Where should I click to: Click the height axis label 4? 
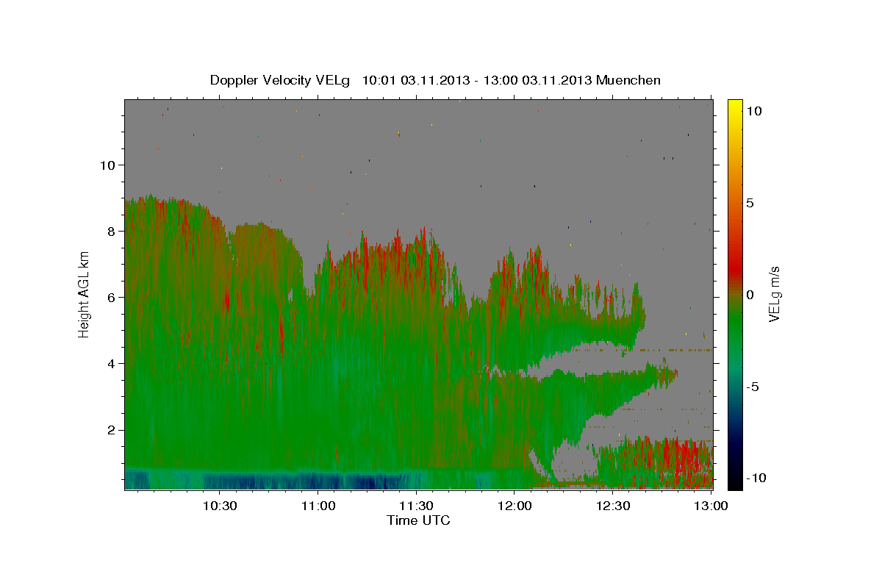[x=112, y=363]
